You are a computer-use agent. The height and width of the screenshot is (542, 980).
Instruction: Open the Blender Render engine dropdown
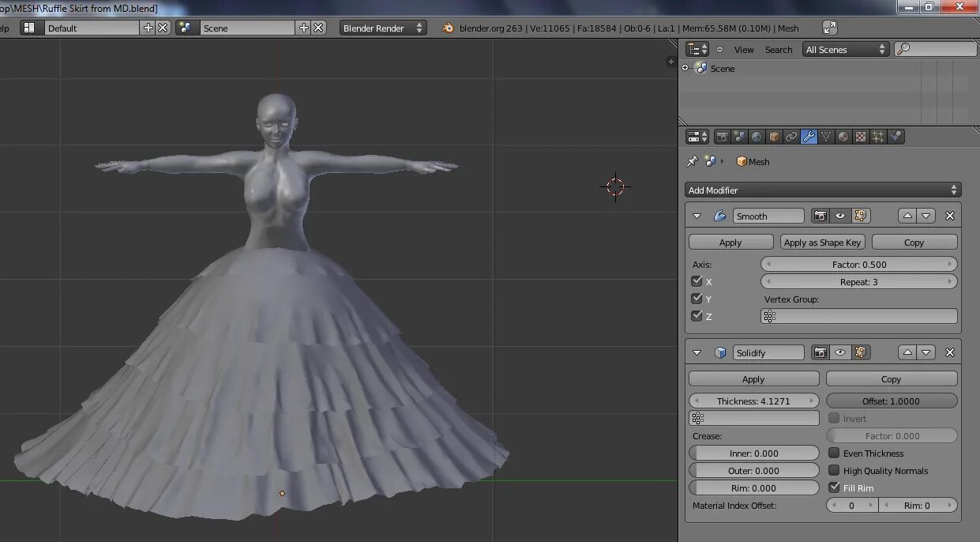click(383, 28)
